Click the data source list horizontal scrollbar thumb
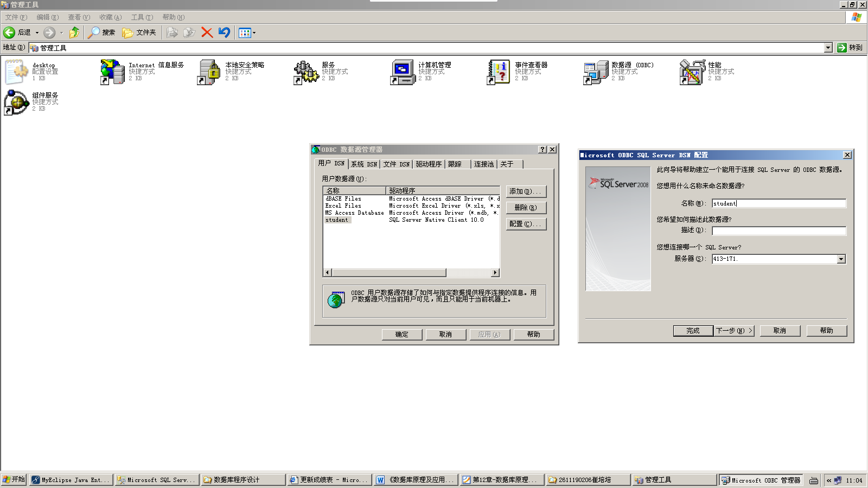 tap(388, 273)
